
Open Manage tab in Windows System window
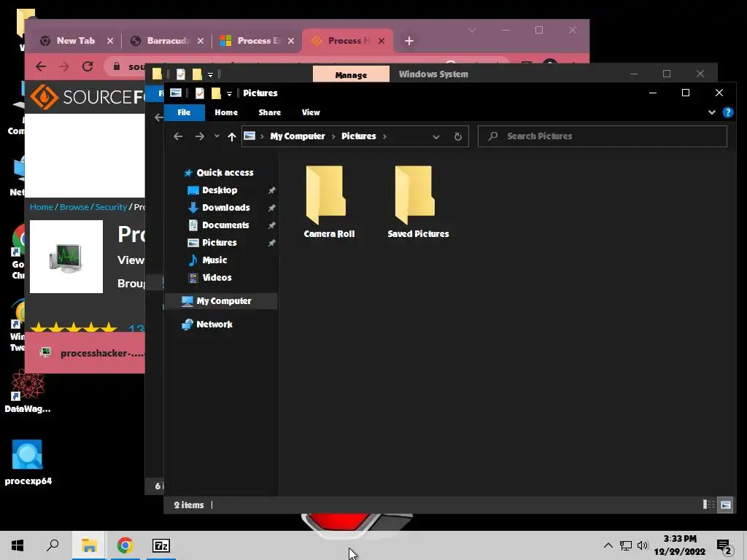pos(351,75)
